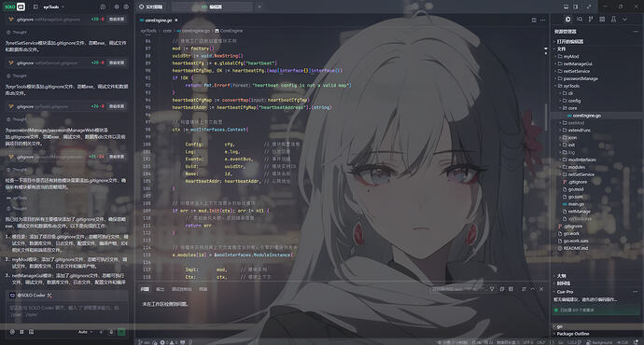Expand more sidebar views chevron
Image resolution: width=644 pixels, height=345 pixels.
point(624,20)
